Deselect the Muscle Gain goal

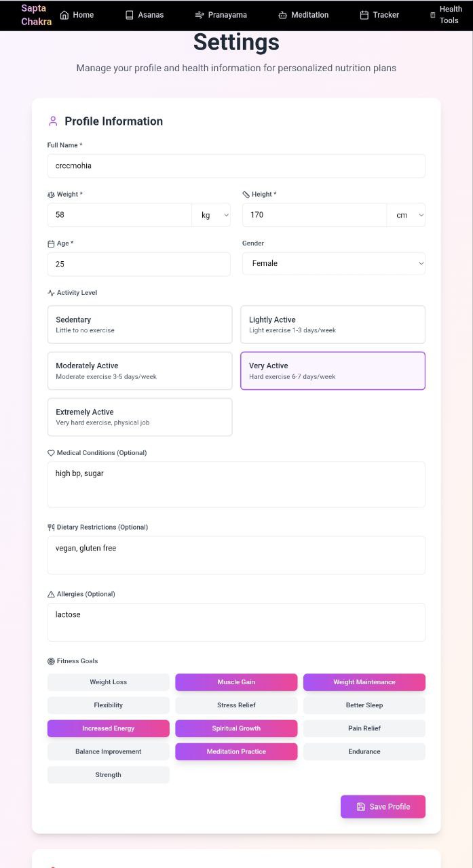point(236,682)
